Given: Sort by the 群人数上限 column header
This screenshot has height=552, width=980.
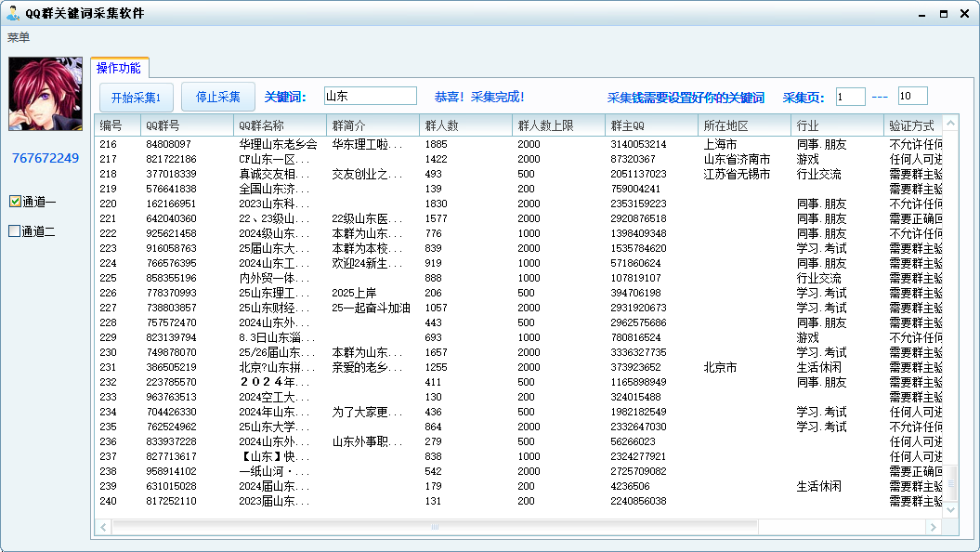Looking at the screenshot, I should (559, 125).
